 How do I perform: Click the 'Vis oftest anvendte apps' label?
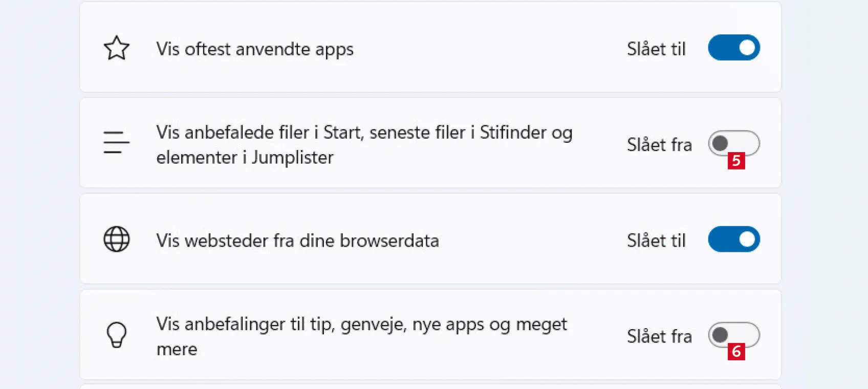click(x=255, y=49)
